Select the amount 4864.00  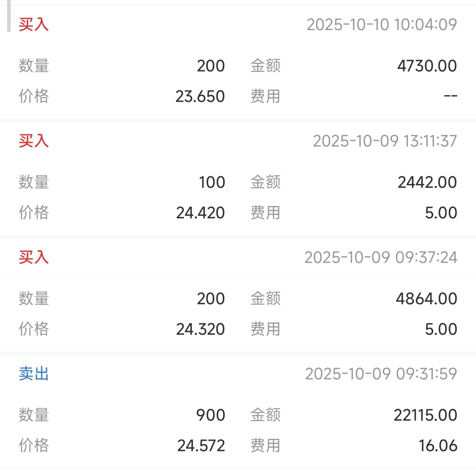point(426,299)
